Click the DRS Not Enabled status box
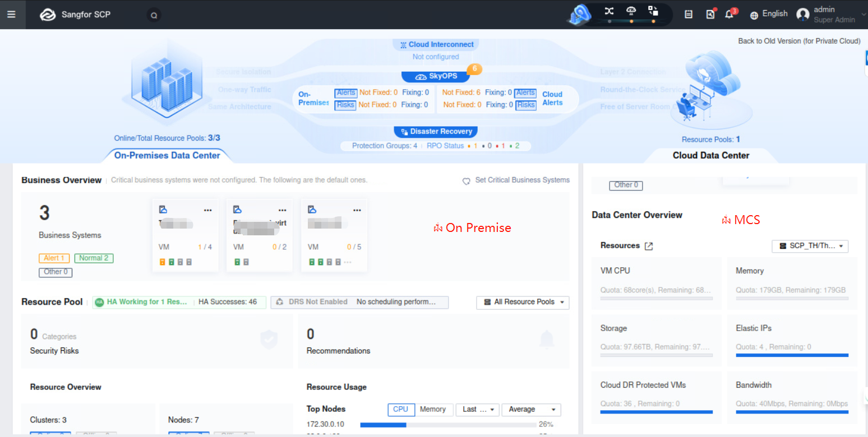This screenshot has height=437, width=868. (359, 303)
